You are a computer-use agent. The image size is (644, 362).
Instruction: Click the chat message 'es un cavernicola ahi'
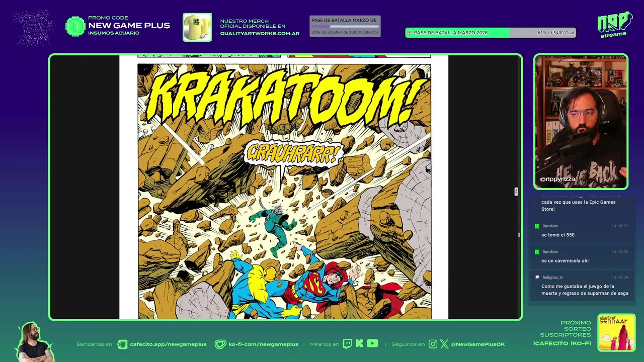[x=565, y=260]
